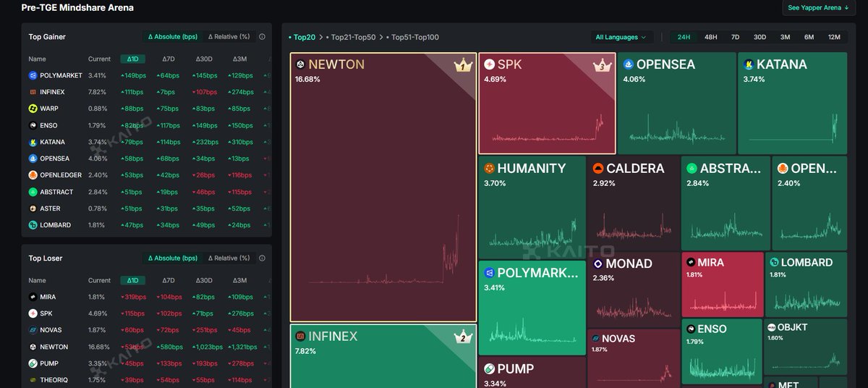The height and width of the screenshot is (388, 868).
Task: Switch Top Loser to Absolute (bps)
Action: (172, 258)
